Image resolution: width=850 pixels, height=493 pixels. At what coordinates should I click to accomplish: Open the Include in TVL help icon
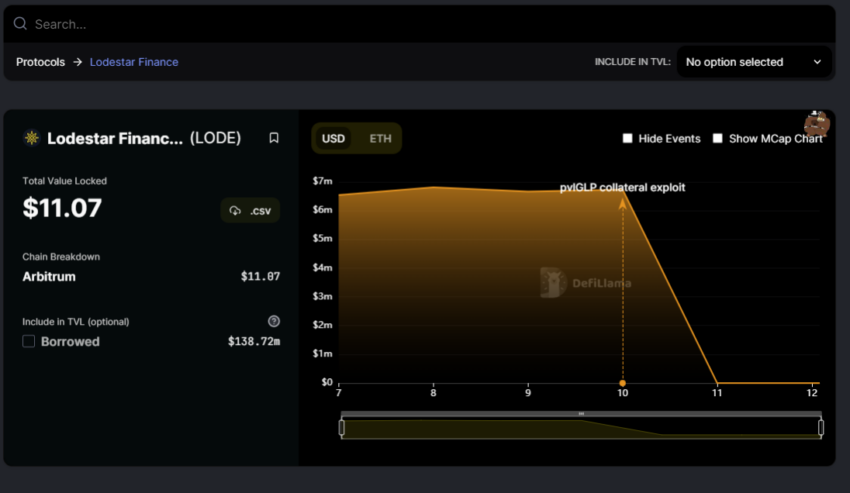point(274,321)
